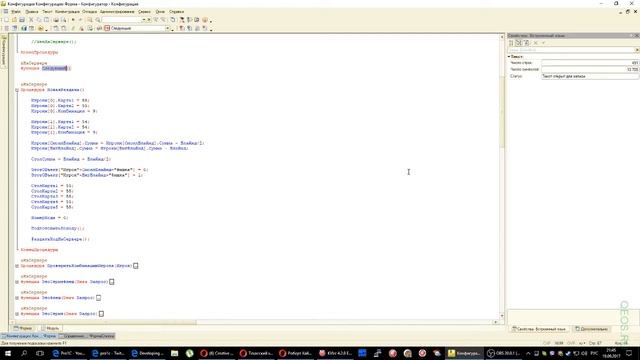Image resolution: width=640 pixels, height=360 pixels.
Task: Click the Статус value field
Action: 590,76
